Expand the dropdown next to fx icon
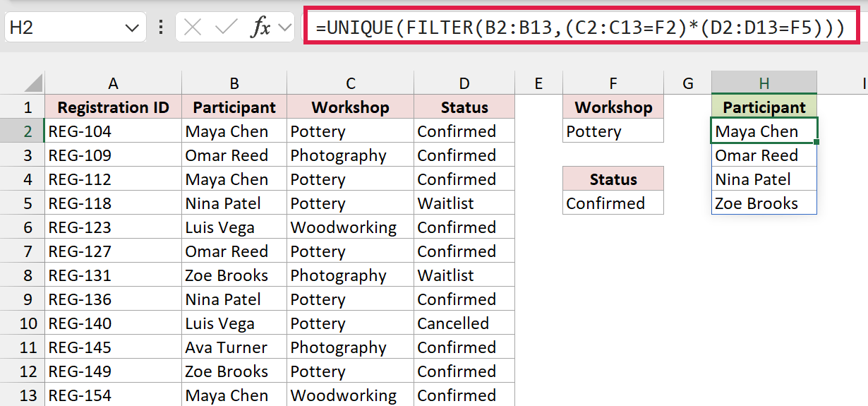The image size is (868, 406). (x=285, y=28)
